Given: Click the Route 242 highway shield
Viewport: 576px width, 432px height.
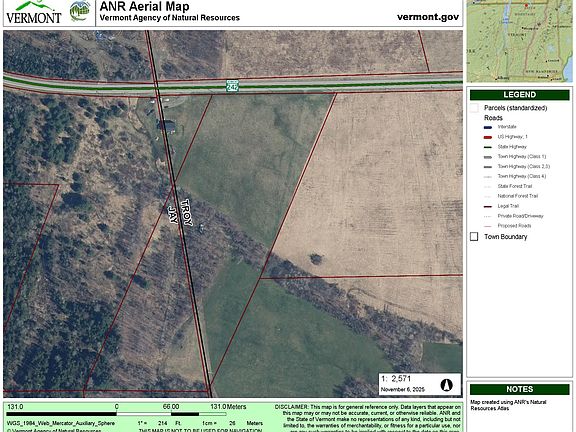Looking at the screenshot, I should tap(232, 86).
